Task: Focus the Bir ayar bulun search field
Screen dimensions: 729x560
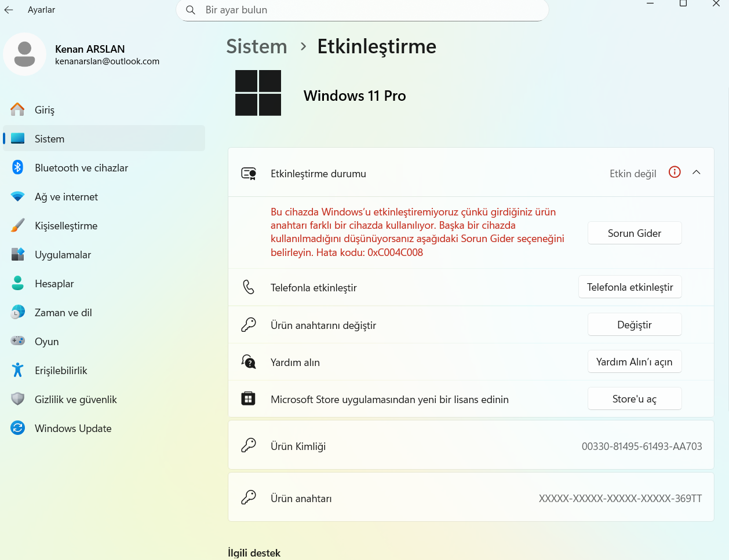Action: coord(362,10)
